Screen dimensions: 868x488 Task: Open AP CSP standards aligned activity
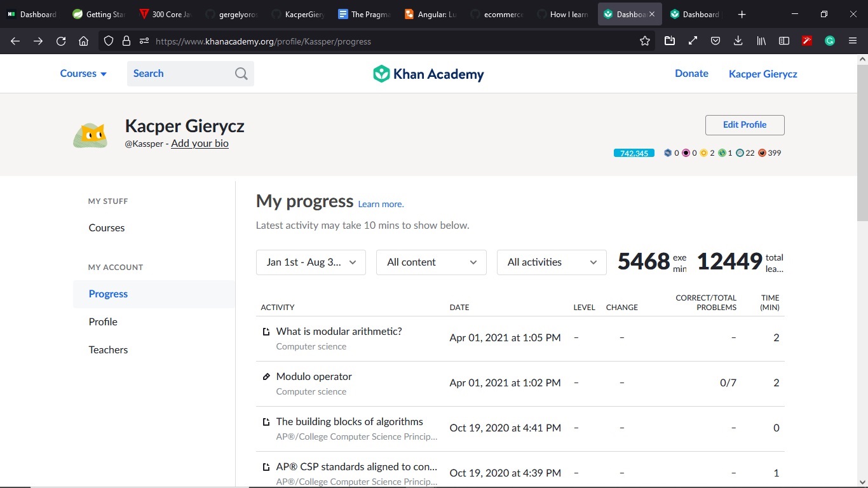click(356, 467)
